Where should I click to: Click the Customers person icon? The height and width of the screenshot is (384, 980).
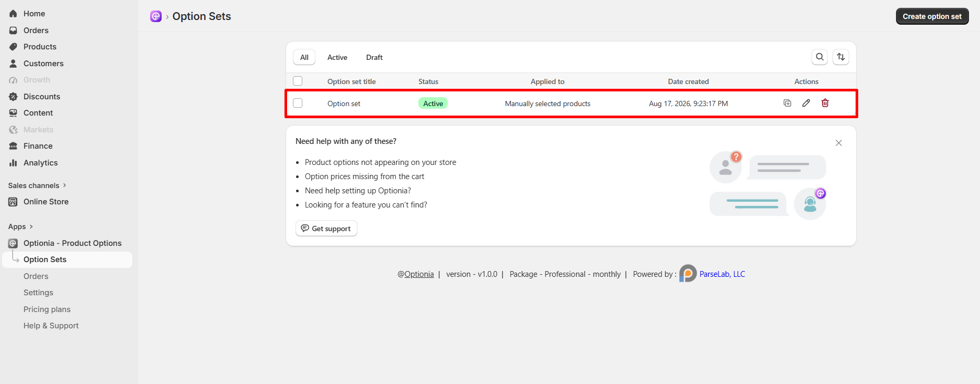13,64
